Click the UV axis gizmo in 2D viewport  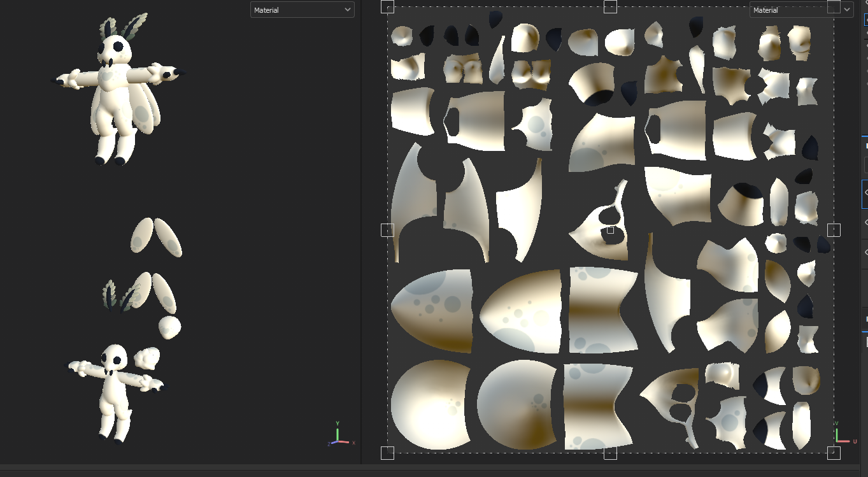tap(845, 432)
